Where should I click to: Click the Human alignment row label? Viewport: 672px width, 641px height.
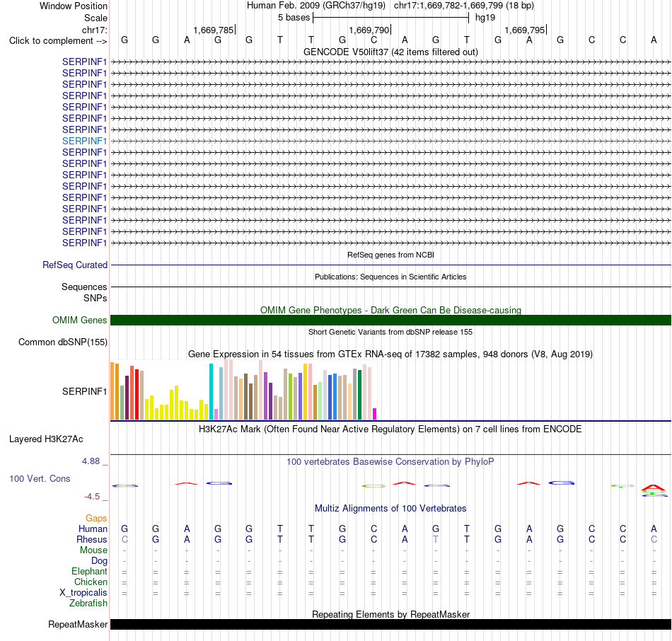pos(93,529)
